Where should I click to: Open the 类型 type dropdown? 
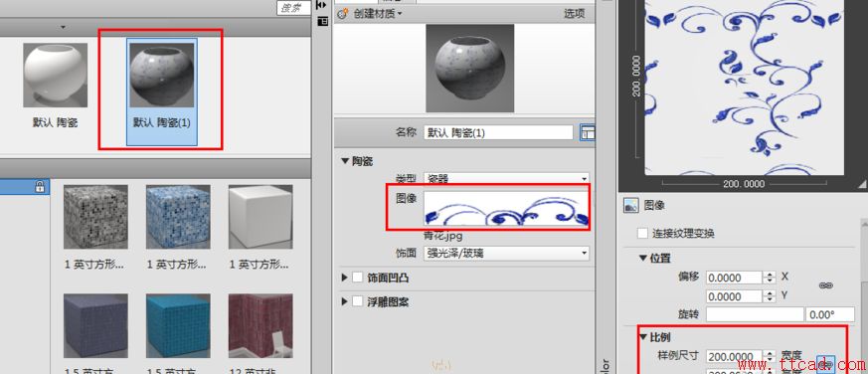(x=506, y=178)
